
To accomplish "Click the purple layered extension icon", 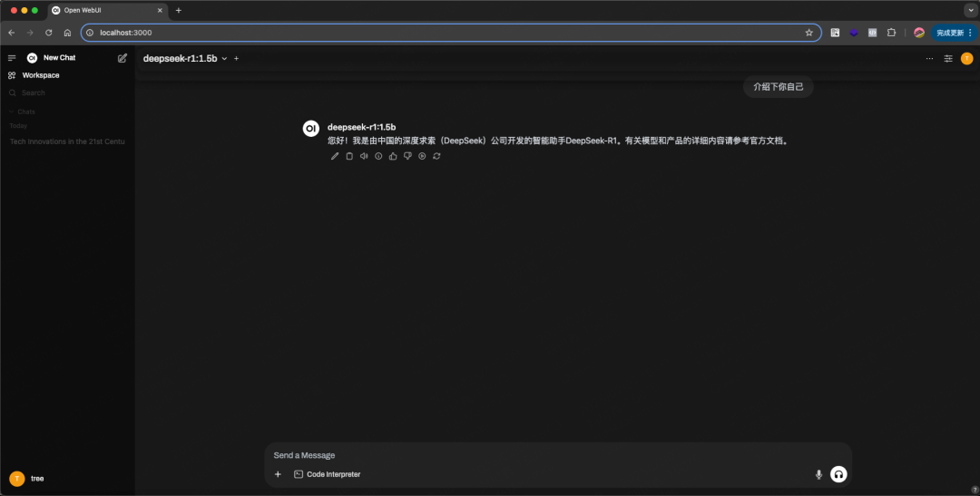I will (x=854, y=33).
